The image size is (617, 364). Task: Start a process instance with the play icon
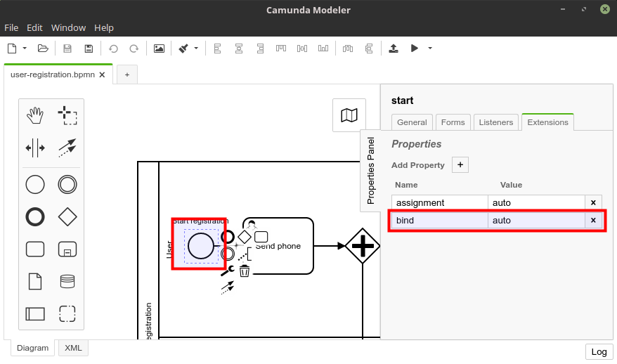coord(415,48)
